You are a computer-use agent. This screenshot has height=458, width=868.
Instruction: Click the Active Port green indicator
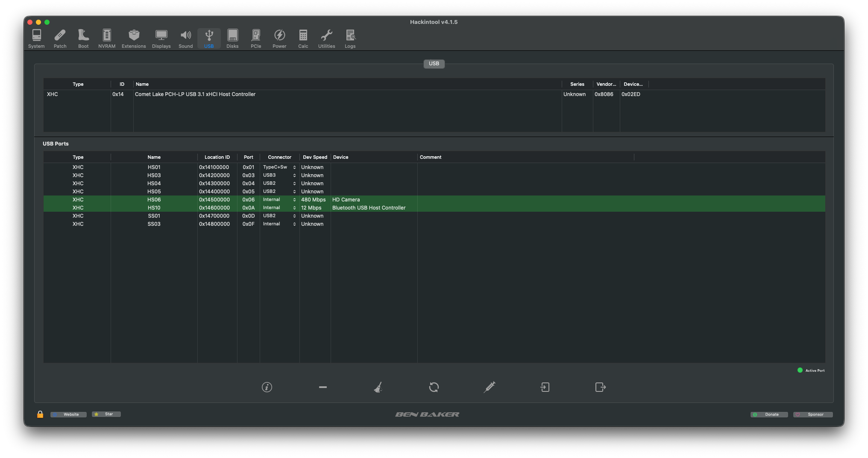[800, 370]
